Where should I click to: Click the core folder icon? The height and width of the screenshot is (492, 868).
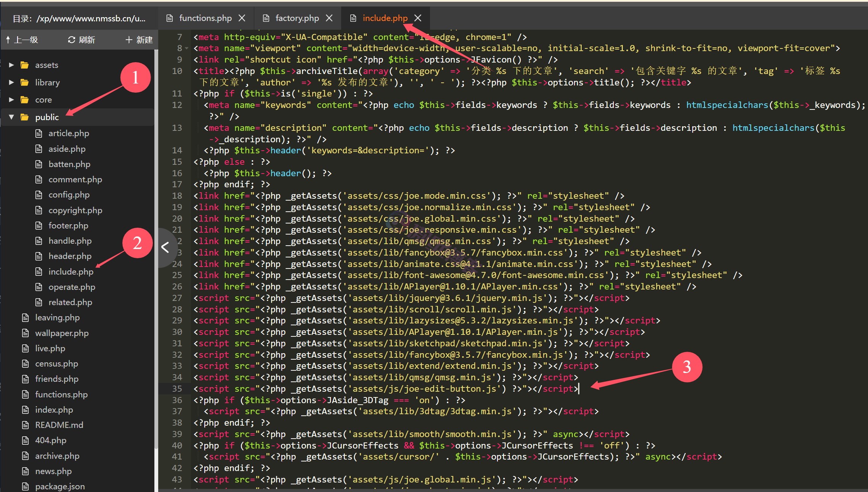tap(25, 100)
